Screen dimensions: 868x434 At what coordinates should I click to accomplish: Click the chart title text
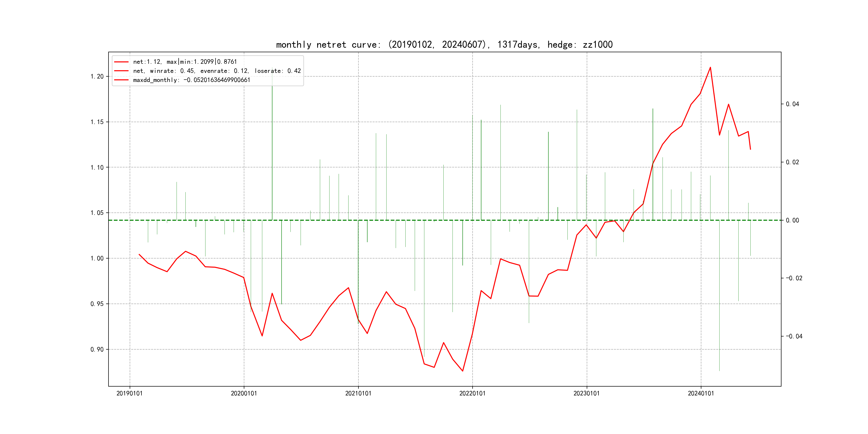(x=444, y=44)
